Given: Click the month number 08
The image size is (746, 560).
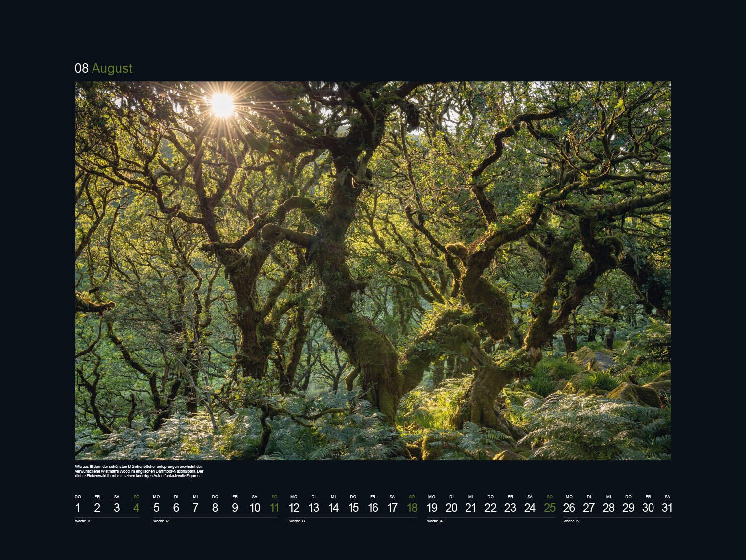Looking at the screenshot, I should pyautogui.click(x=82, y=68).
